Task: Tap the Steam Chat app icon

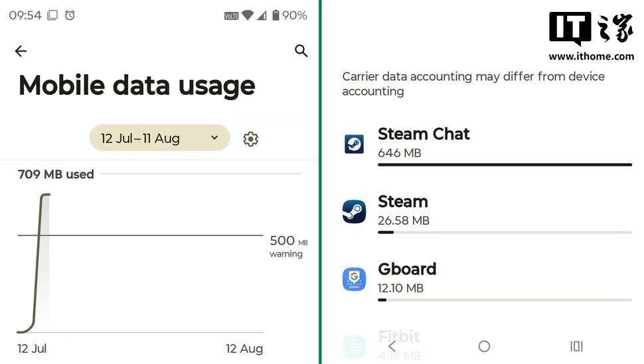Action: (x=354, y=144)
